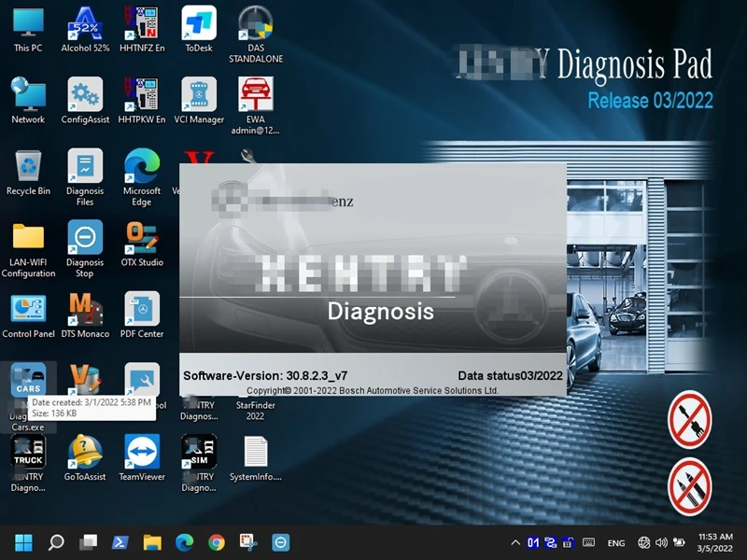This screenshot has height=560, width=747.
Task: Open the Recycle Bin
Action: [28, 172]
